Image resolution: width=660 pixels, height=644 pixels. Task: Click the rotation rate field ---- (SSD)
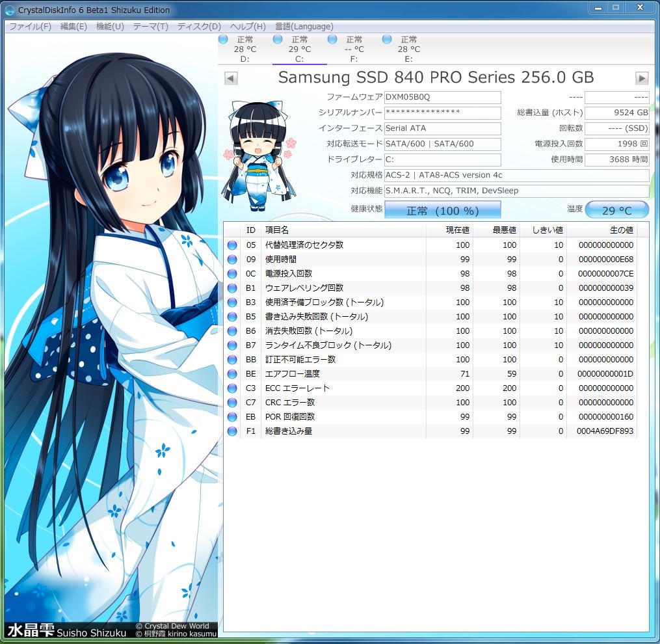coord(617,128)
